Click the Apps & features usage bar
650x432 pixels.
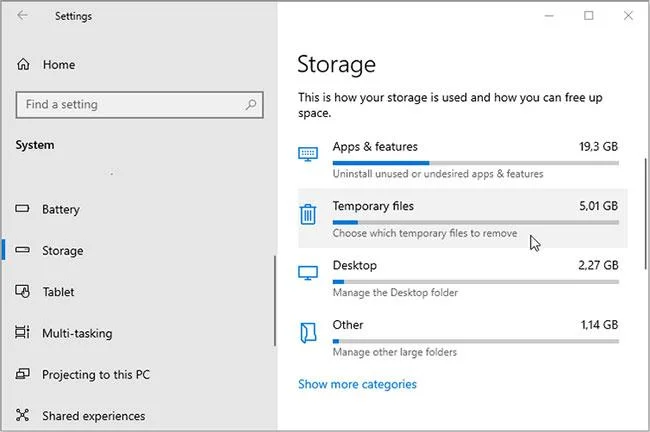point(475,163)
